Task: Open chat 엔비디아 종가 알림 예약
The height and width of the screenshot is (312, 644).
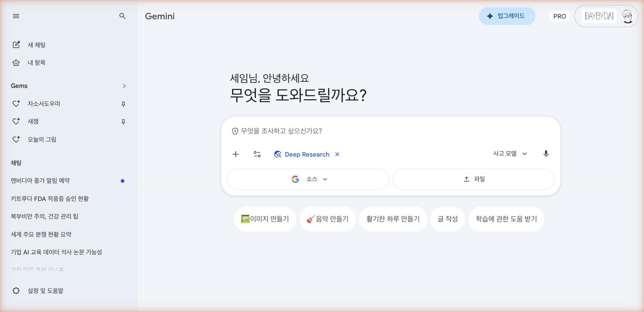Action: tap(40, 181)
